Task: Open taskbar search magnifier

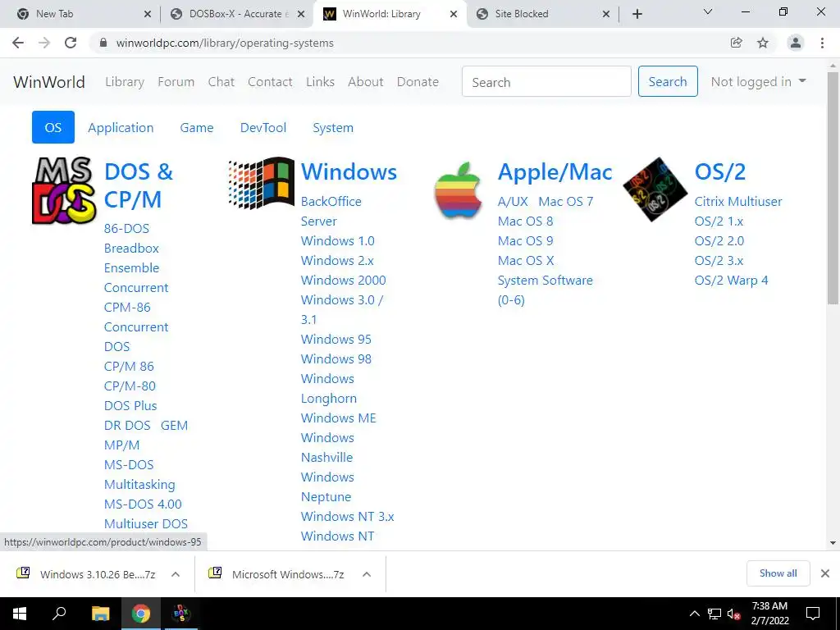Action: 59,614
